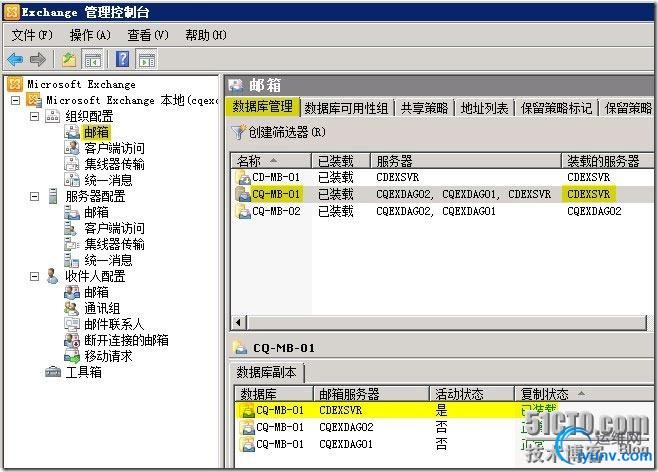
Task: Switch to the 保留策略标记 tab
Action: [556, 108]
